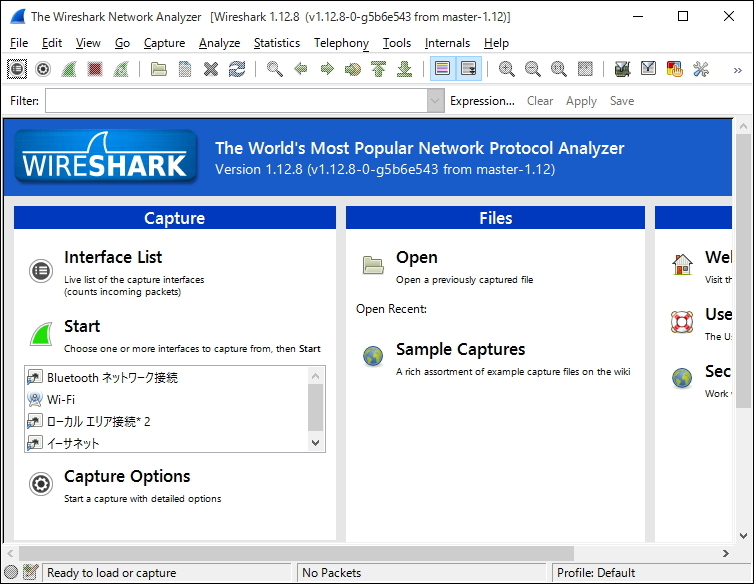The height and width of the screenshot is (584, 754).
Task: Expand the filter history dropdown
Action: coord(435,101)
